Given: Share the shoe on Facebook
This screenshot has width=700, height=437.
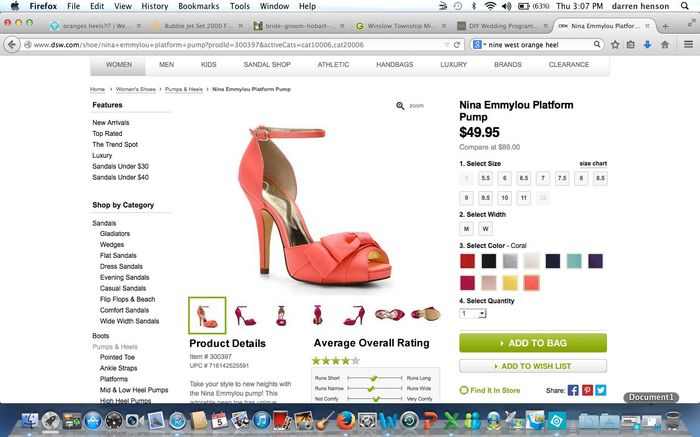Looking at the screenshot, I should click(x=574, y=390).
